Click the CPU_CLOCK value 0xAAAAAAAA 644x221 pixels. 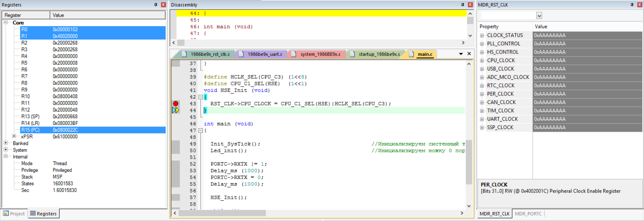pyautogui.click(x=550, y=61)
